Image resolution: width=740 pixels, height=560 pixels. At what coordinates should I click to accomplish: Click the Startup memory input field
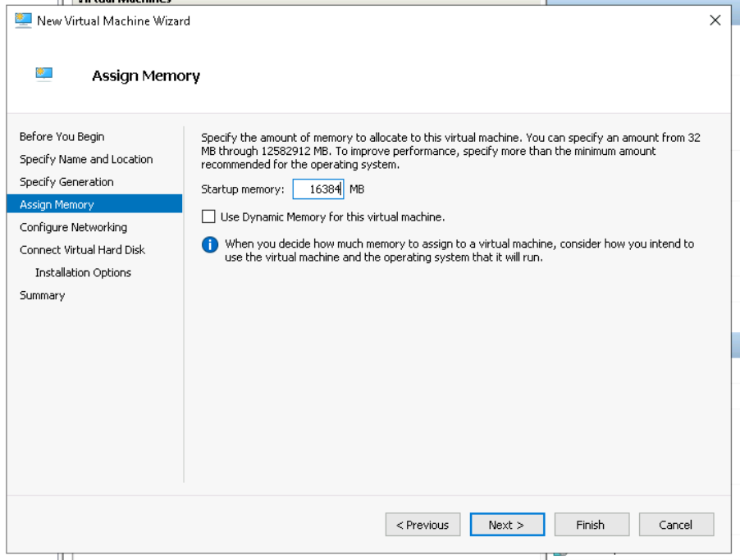point(318,189)
